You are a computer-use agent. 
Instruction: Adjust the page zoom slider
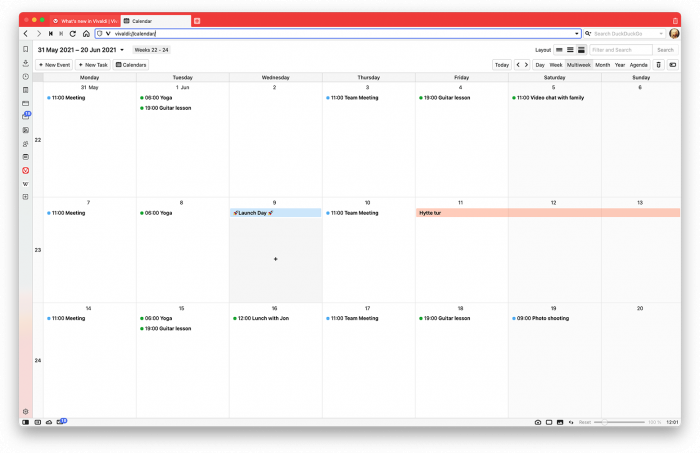pos(620,422)
